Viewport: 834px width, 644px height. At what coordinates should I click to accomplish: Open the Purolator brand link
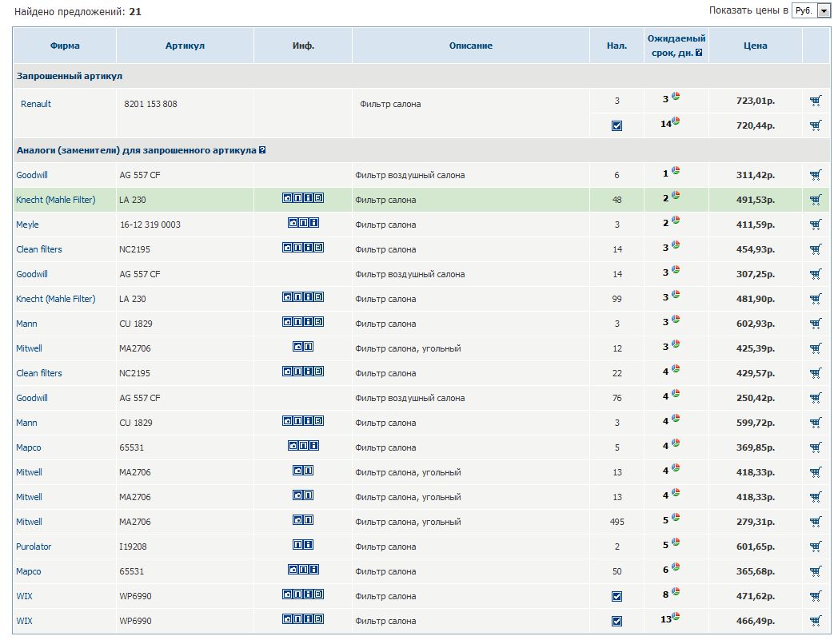coord(34,547)
